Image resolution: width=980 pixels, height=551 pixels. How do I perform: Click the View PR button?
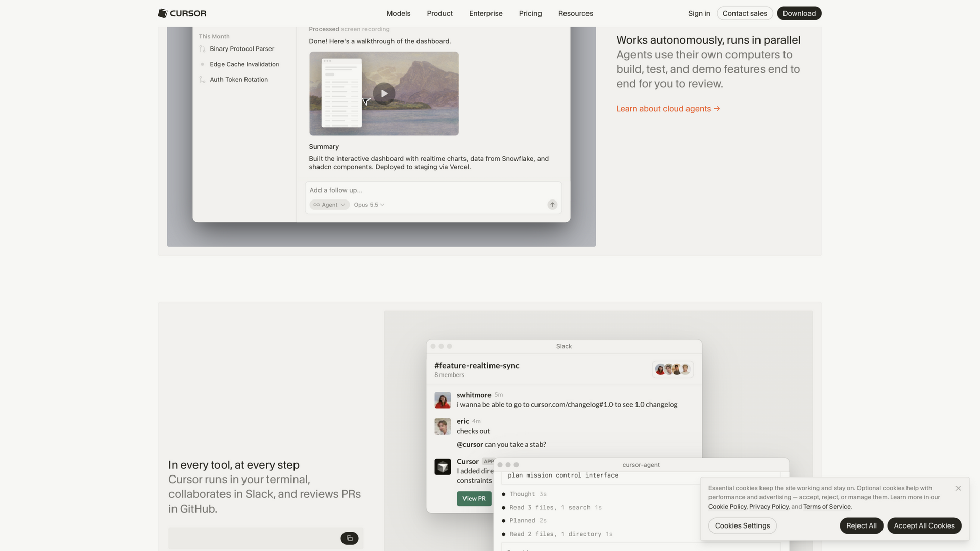(x=474, y=498)
